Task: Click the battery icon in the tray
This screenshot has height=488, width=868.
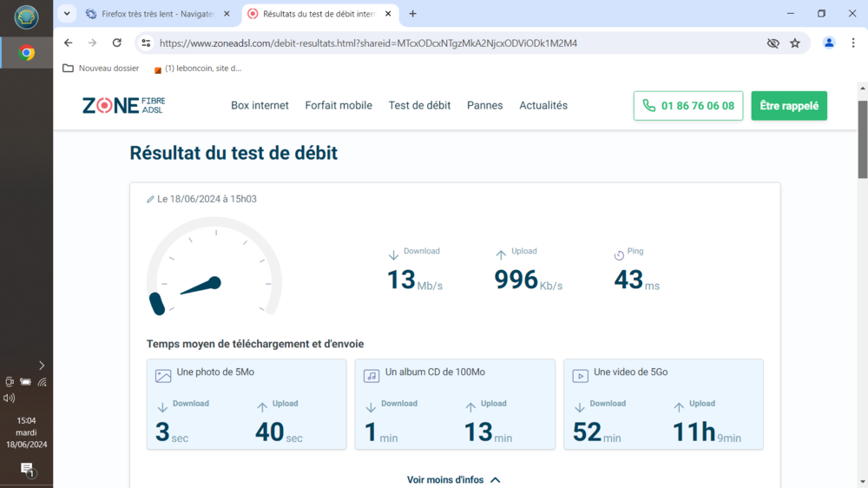Action: coord(25,382)
